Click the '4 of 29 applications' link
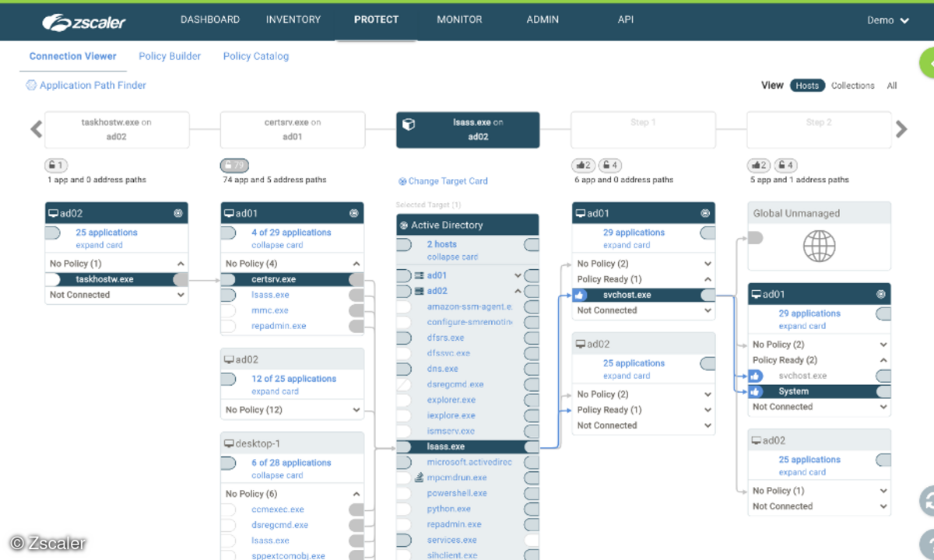Screen dimensions: 934x560 [x=291, y=233]
